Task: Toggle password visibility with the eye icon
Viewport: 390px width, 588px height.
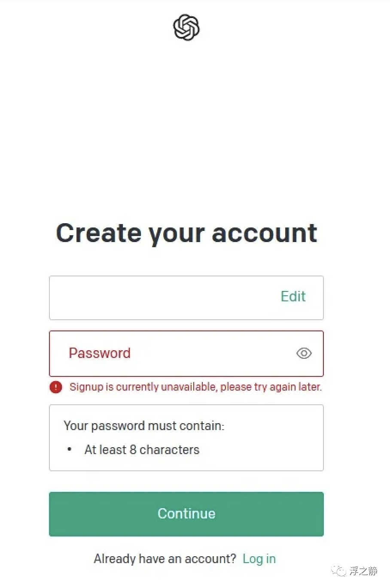Action: tap(304, 353)
